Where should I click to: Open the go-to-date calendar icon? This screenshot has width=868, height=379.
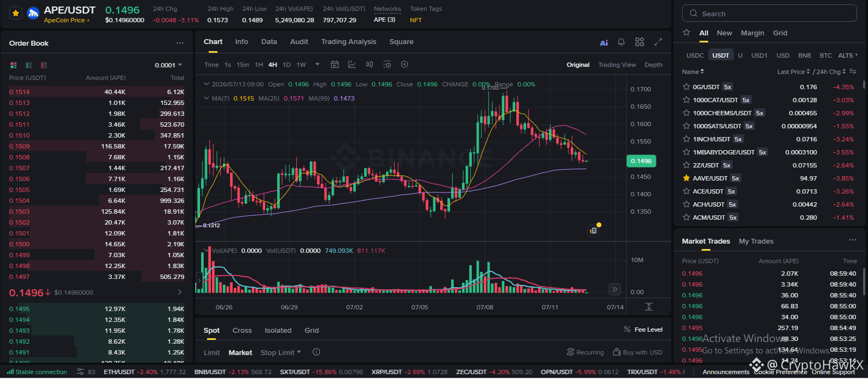pos(335,65)
